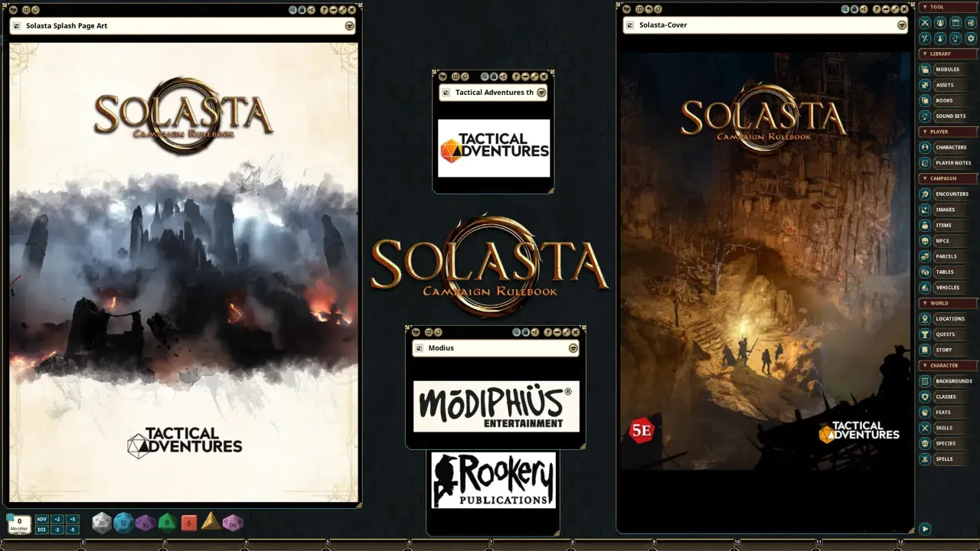Viewport: 980px width, 551px height.
Task: Click magnifier icon in Solasta Splash Page Art window
Action: 293,10
